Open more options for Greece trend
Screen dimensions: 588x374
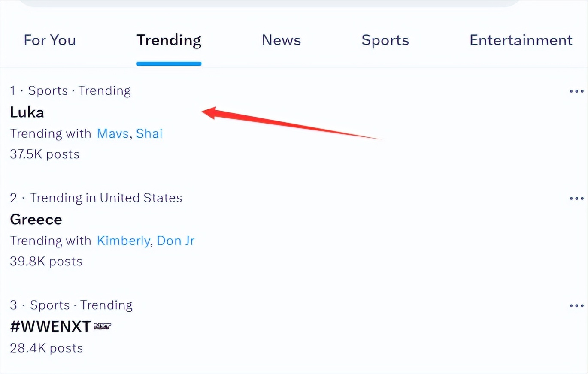click(576, 198)
